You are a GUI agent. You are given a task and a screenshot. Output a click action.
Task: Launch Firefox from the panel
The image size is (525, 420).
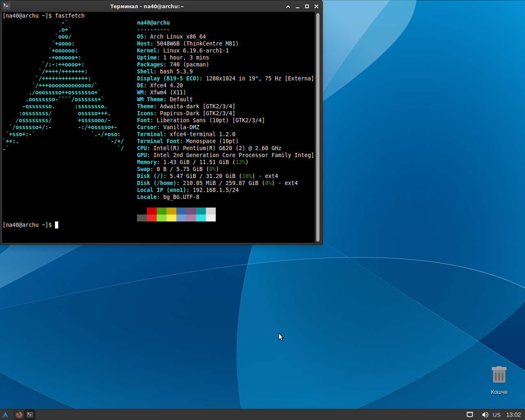[x=19, y=415]
